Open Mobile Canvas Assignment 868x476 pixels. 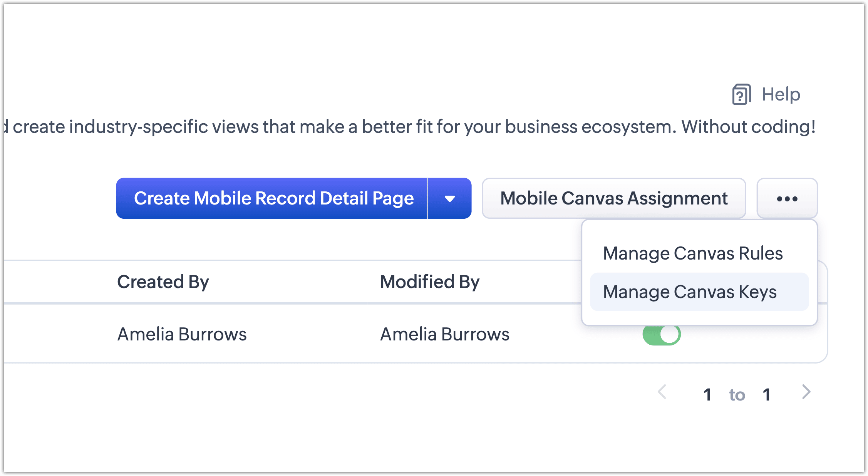tap(613, 198)
